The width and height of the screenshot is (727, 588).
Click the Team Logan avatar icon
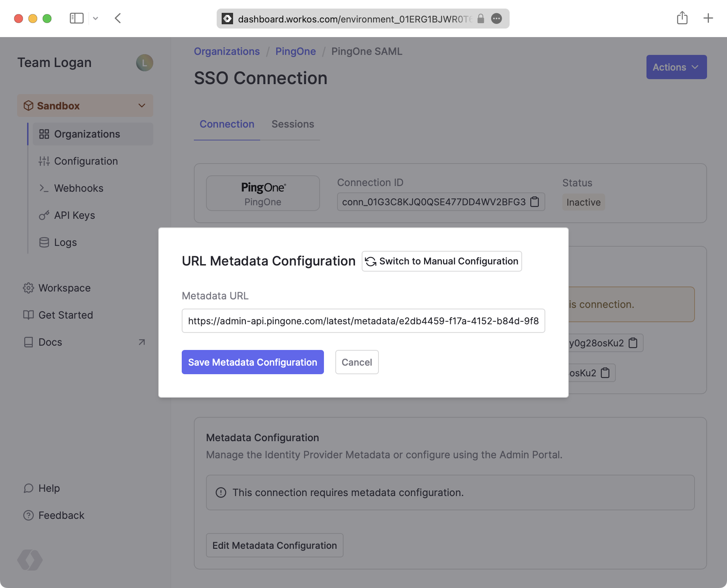145,63
